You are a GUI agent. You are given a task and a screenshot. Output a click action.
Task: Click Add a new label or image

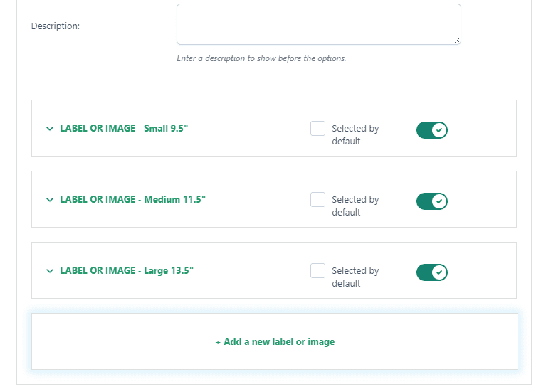(x=275, y=341)
